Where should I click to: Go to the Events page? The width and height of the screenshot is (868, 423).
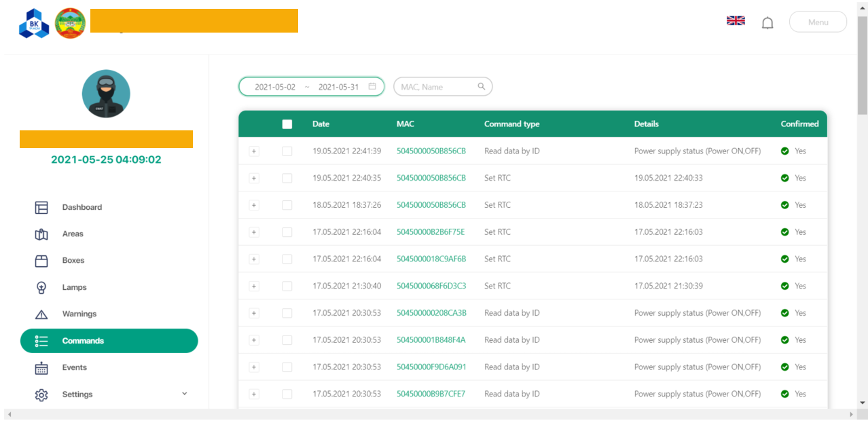[x=74, y=367]
